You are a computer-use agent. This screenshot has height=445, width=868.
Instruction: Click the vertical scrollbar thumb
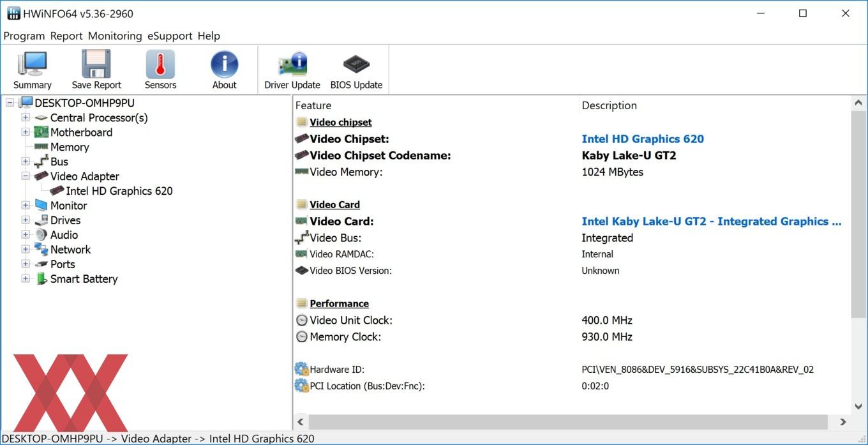(858, 214)
